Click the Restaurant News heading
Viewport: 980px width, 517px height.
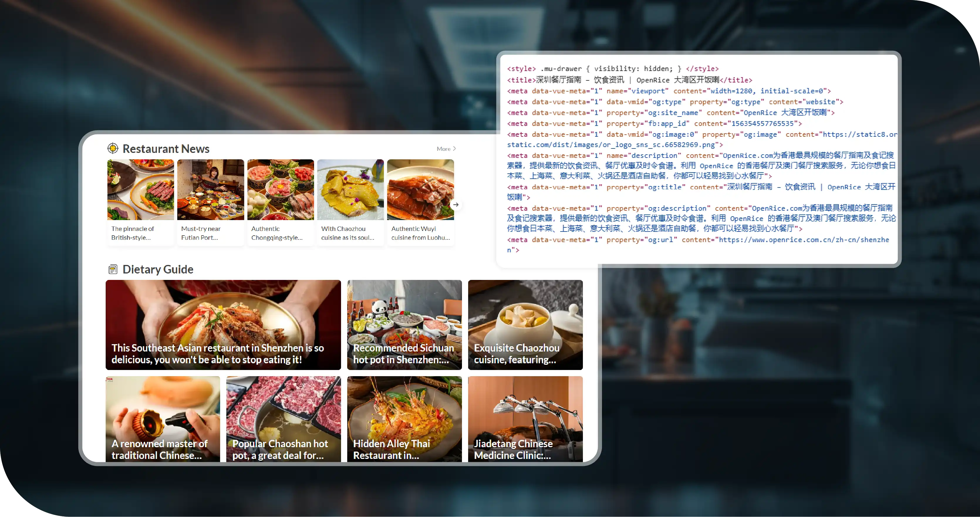(x=166, y=149)
